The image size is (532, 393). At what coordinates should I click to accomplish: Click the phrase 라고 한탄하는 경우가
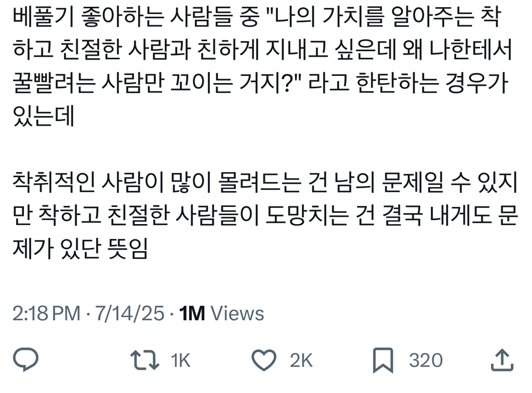click(408, 83)
